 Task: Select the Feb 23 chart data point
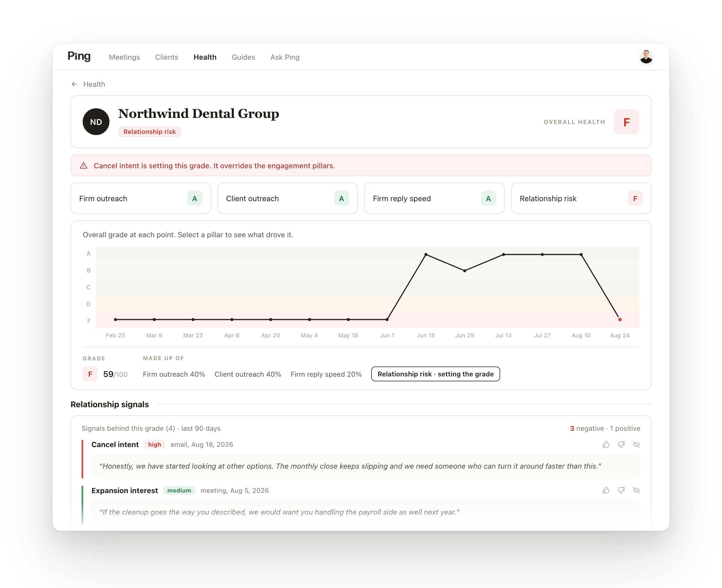(x=116, y=320)
